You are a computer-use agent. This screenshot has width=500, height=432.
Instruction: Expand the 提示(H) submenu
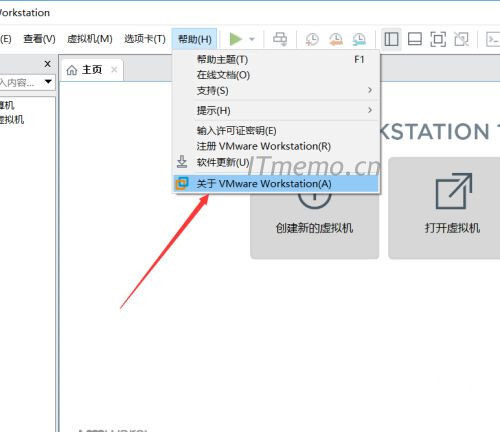coord(277,110)
